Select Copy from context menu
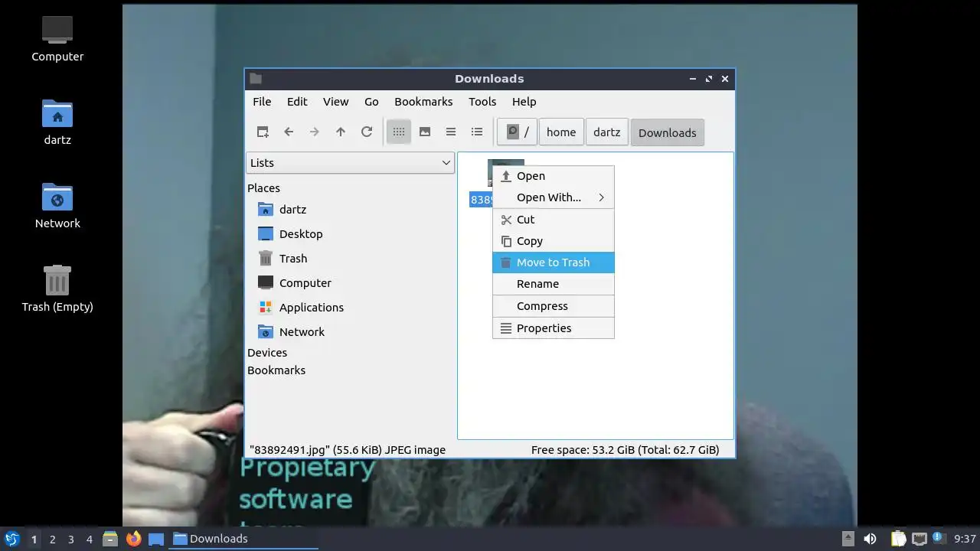This screenshot has height=551, width=980. point(553,241)
